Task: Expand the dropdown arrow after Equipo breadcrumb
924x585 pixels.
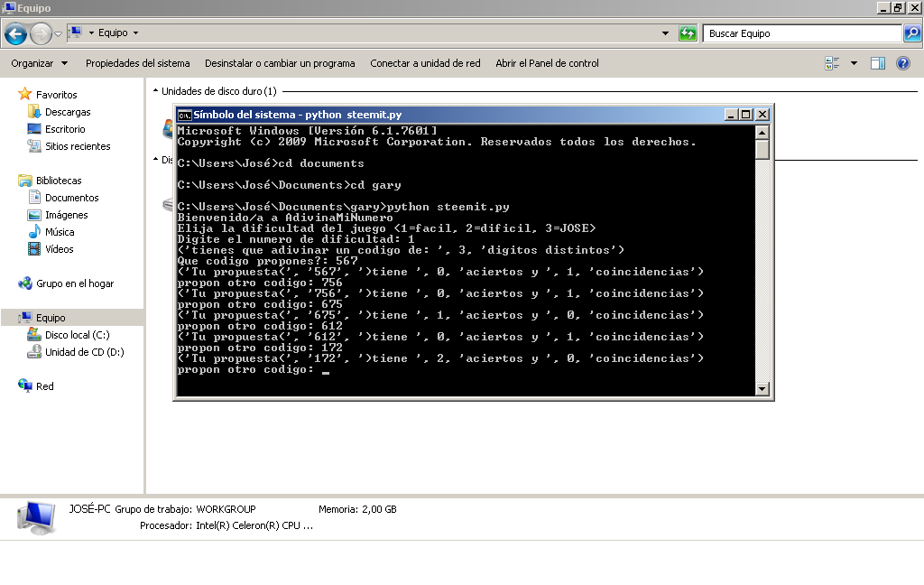Action: tap(135, 33)
